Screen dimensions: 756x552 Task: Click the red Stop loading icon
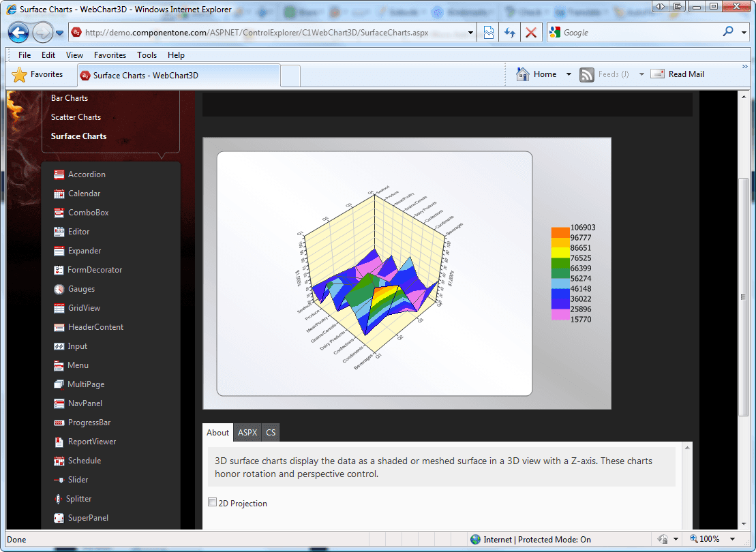pyautogui.click(x=531, y=33)
